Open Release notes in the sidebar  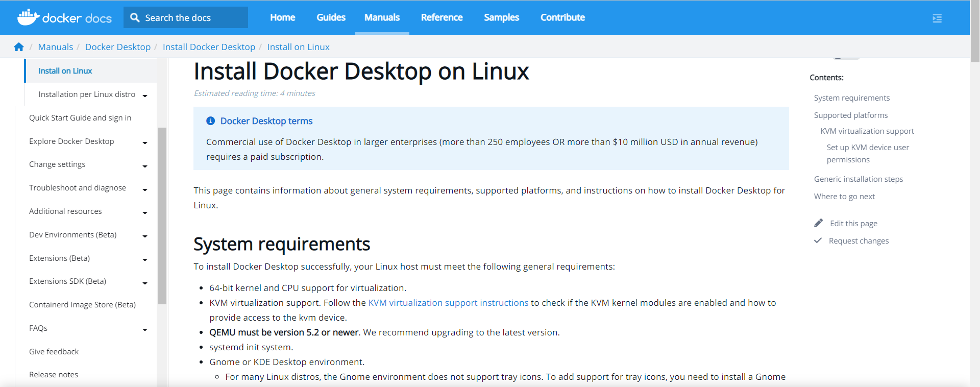pyautogui.click(x=54, y=375)
